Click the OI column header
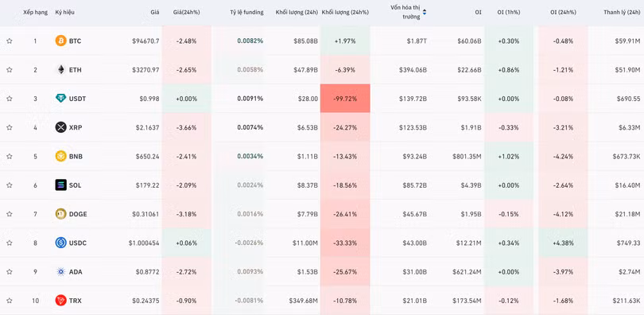This screenshot has width=644, height=315. 478,12
